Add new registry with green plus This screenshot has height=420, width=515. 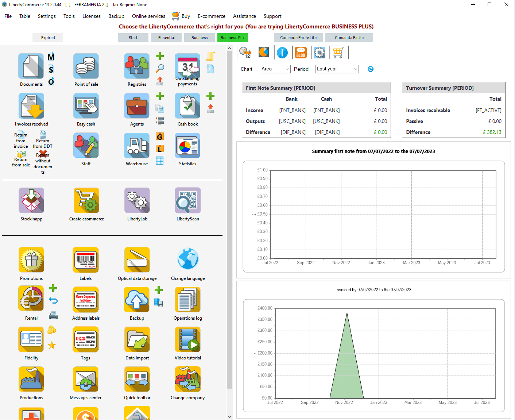pos(160,57)
